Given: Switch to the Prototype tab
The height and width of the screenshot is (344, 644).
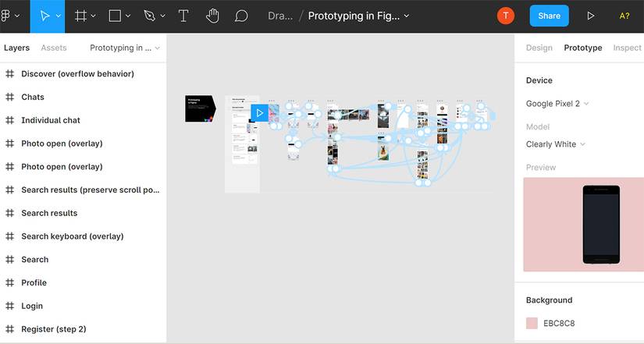Looking at the screenshot, I should pos(583,48).
